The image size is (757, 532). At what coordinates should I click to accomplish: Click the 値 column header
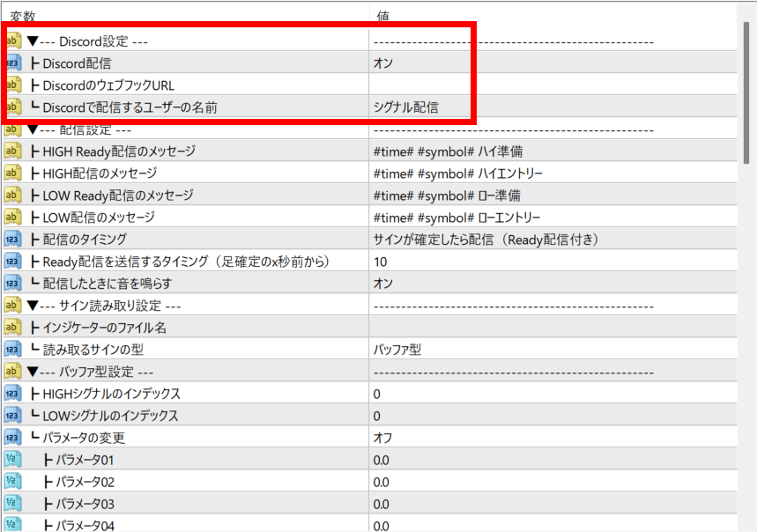tap(384, 15)
